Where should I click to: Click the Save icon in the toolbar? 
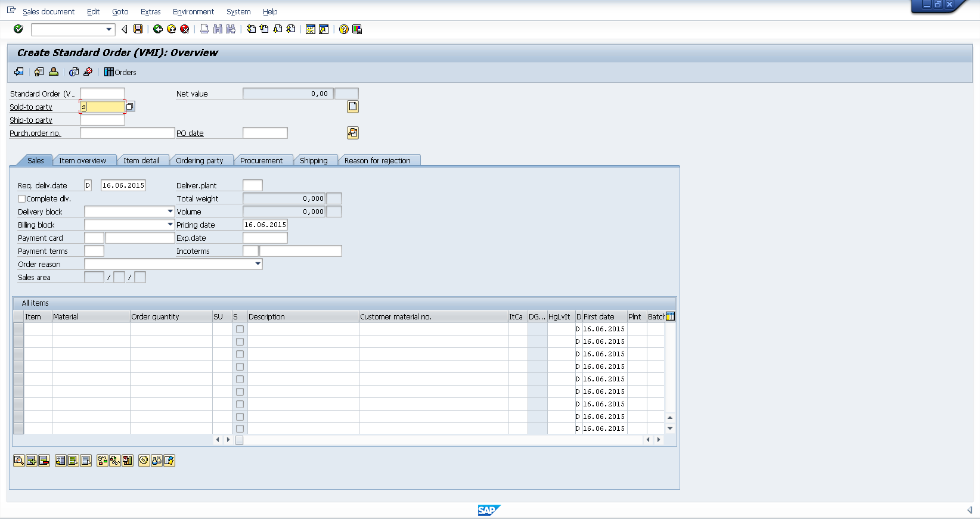coord(138,29)
